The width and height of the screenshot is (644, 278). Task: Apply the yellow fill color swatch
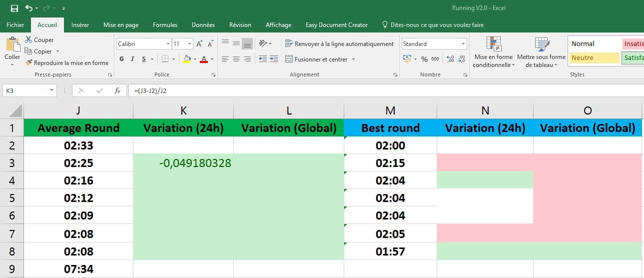187,59
